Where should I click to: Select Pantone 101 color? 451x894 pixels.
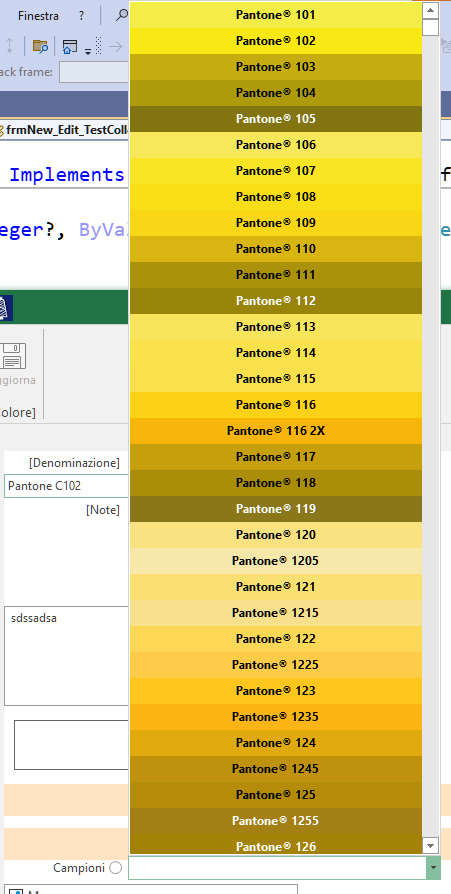276,15
